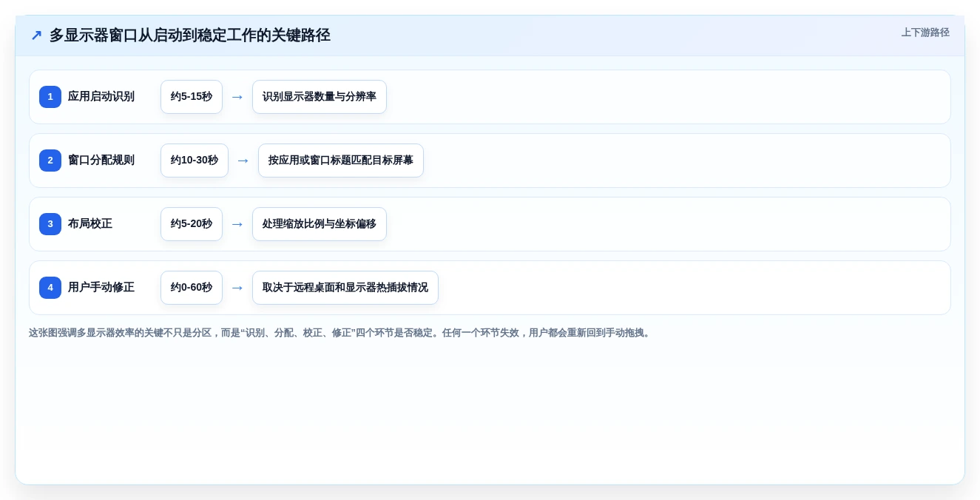This screenshot has width=980, height=500.
Task: Click the 取决于远程桌面和显示器热插拔情况 chip
Action: [x=345, y=288]
